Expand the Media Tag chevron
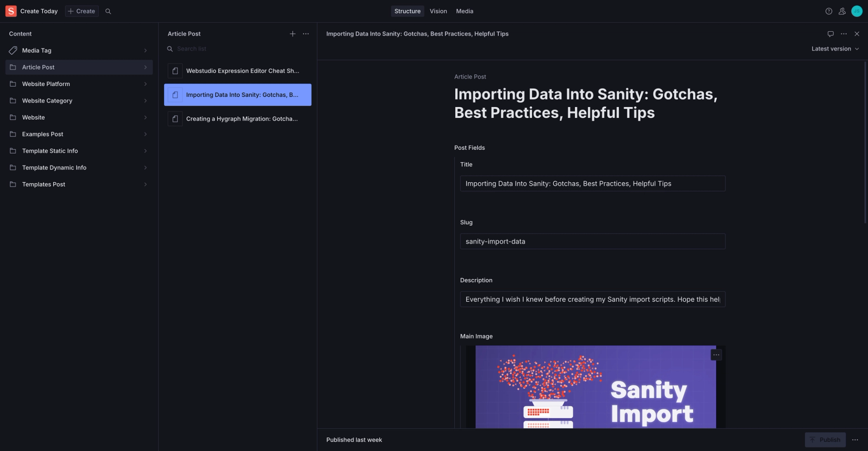 pyautogui.click(x=146, y=50)
